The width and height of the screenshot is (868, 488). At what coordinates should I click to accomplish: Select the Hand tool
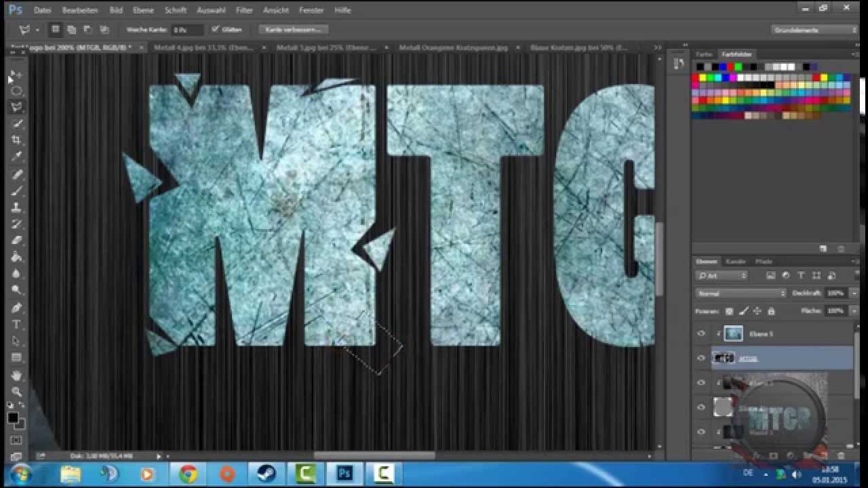pos(16,375)
